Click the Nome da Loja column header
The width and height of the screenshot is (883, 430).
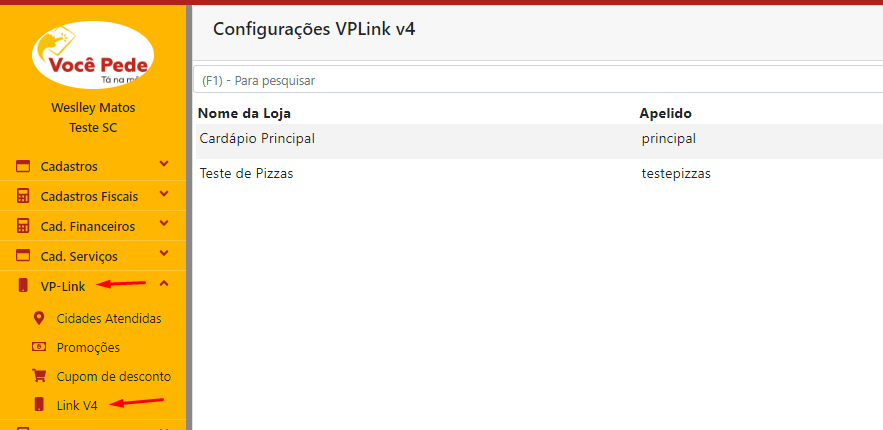[244, 113]
